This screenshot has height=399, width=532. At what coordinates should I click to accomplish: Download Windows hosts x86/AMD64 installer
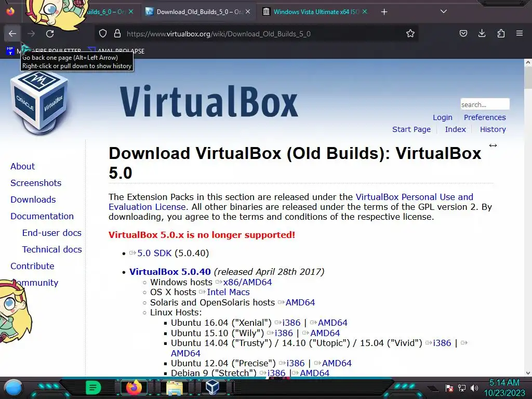[x=247, y=282]
